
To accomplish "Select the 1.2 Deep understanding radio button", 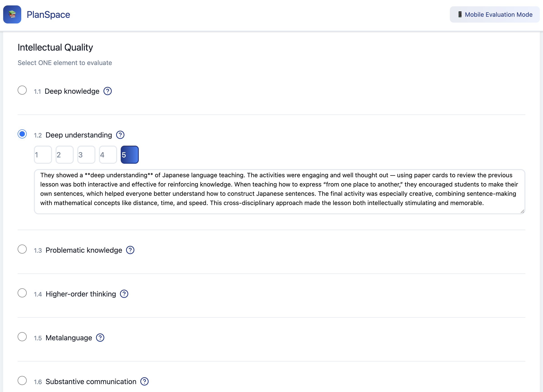I will click(22, 134).
